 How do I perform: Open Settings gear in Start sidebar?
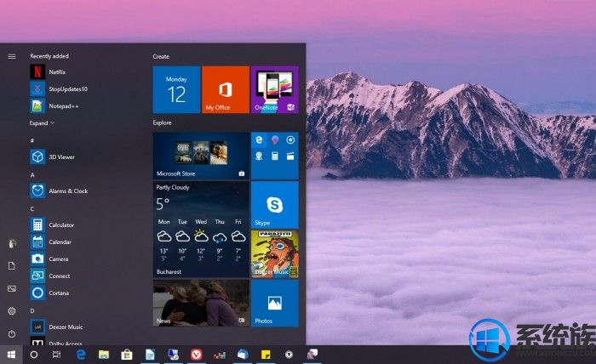pos(12,311)
